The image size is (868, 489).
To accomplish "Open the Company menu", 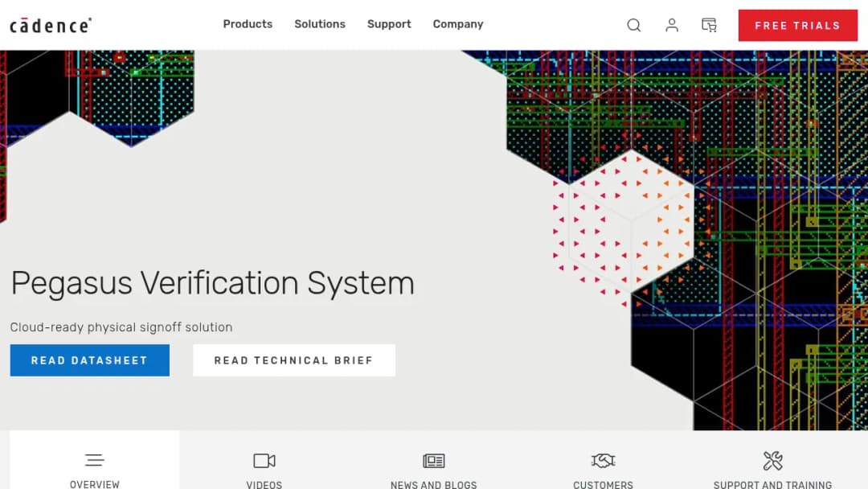I will pyautogui.click(x=458, y=24).
